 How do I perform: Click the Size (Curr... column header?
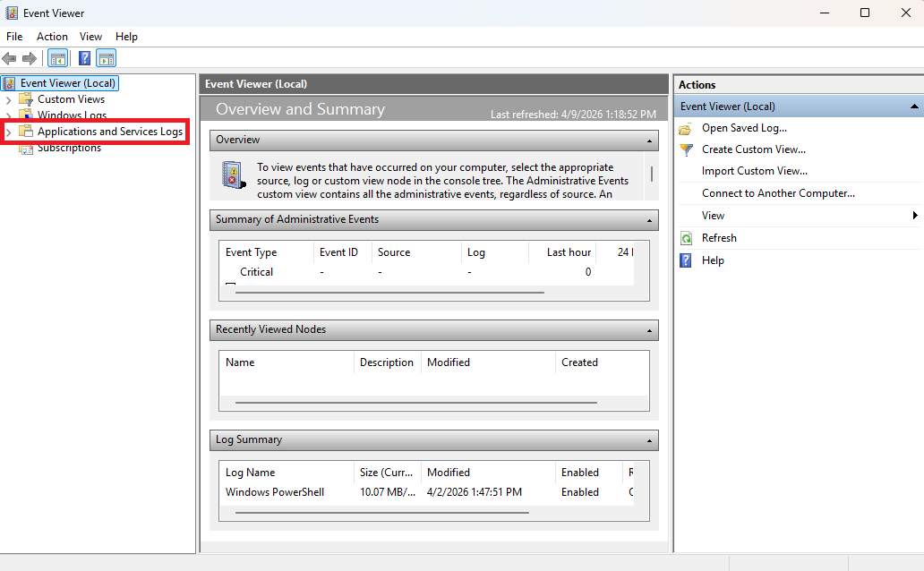pyautogui.click(x=387, y=473)
